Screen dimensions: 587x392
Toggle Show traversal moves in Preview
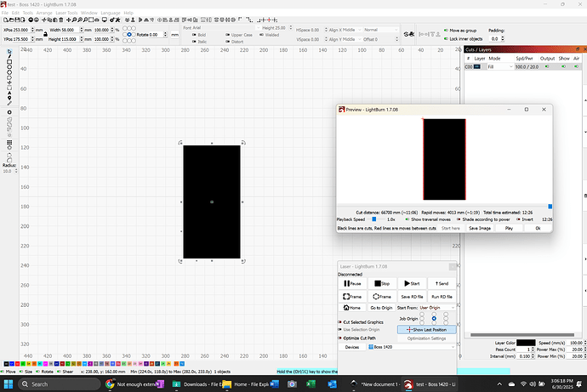point(407,219)
